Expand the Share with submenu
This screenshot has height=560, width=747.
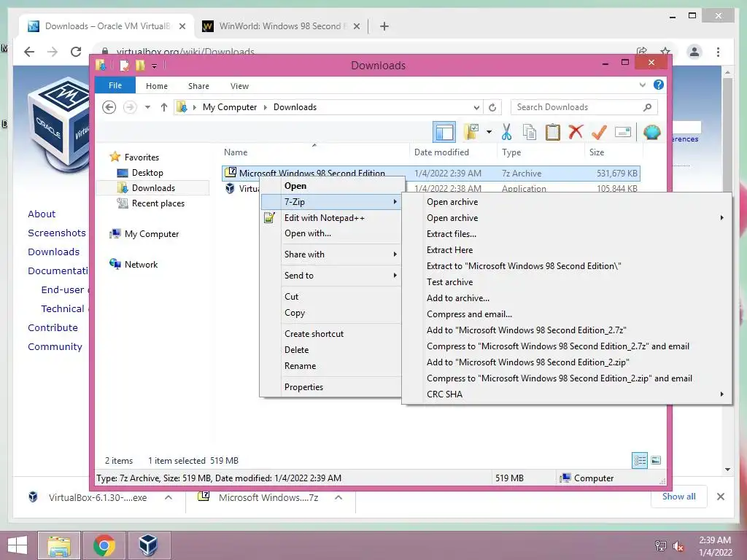pos(332,254)
